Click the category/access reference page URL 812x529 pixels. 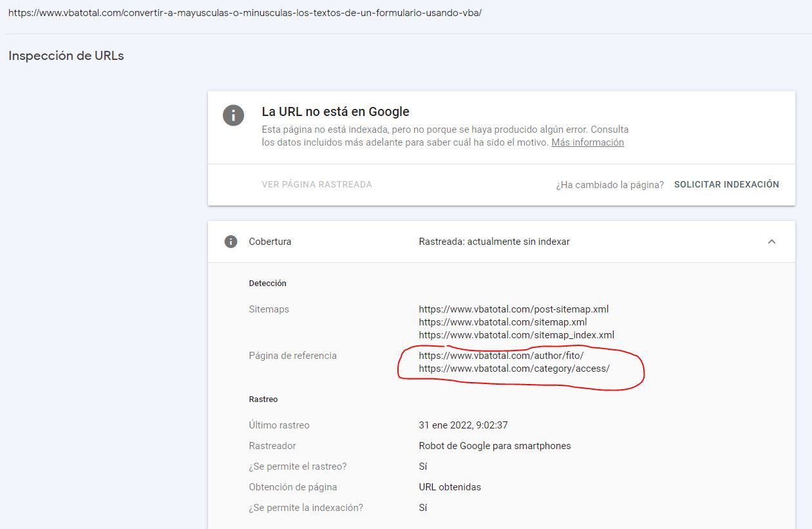coord(514,369)
